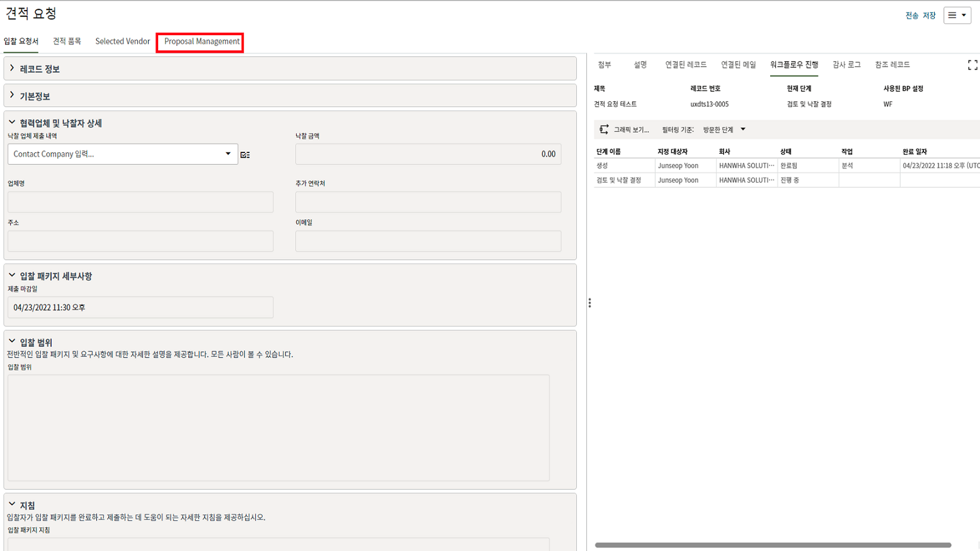Expand the 레코드 정보 section
This screenshot has width=980, height=551.
coord(12,69)
